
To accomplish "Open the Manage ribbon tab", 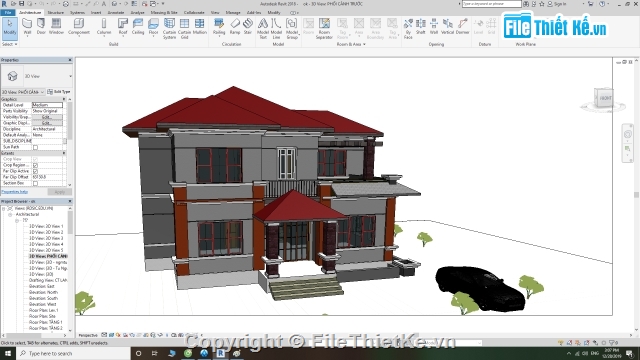I will [233, 13].
